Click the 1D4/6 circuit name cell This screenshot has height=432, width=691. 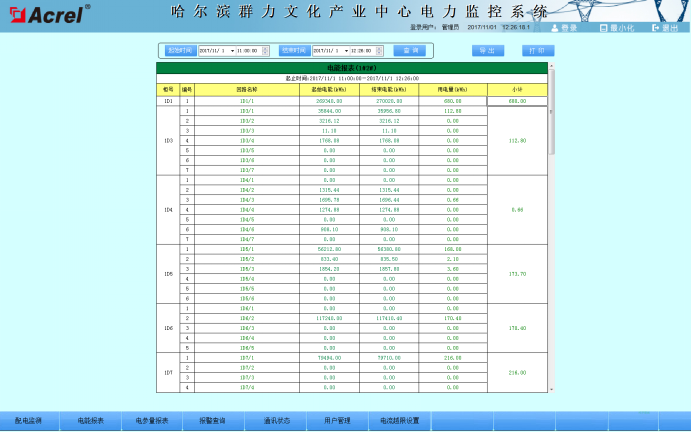[247, 229]
